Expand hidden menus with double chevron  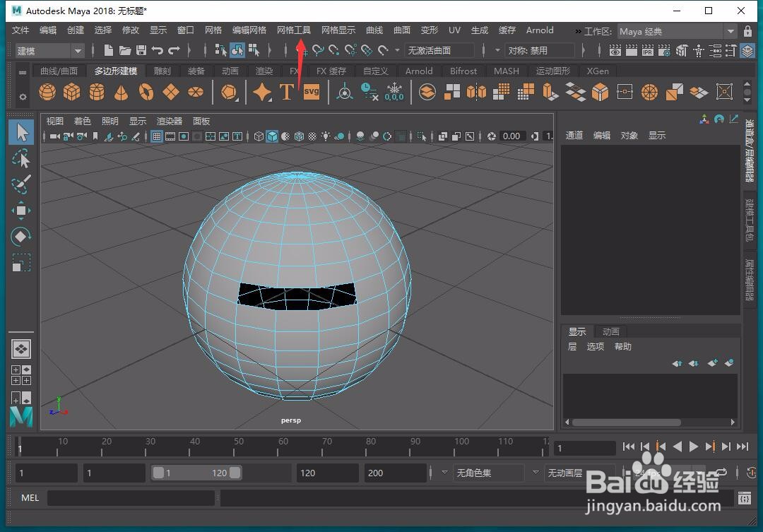[578, 31]
